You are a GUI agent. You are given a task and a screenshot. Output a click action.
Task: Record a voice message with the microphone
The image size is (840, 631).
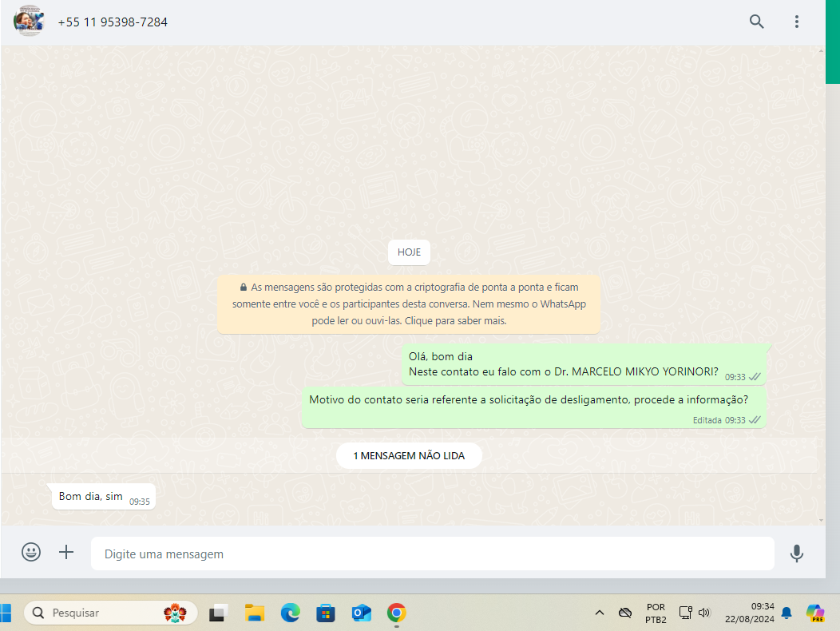click(x=797, y=553)
